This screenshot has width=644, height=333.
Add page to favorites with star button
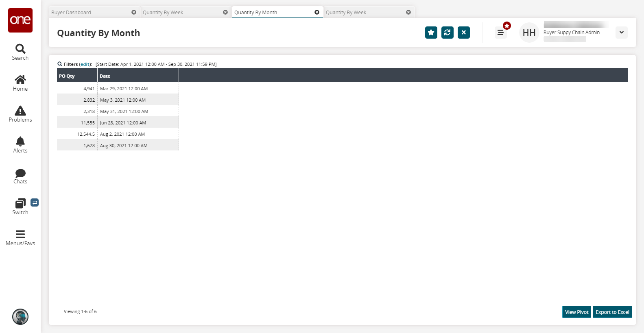(x=431, y=33)
